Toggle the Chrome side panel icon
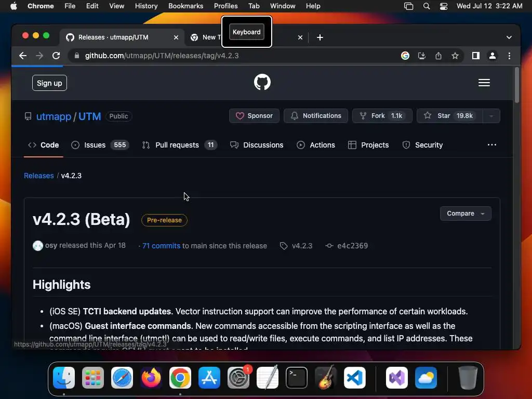Screen dimensions: 532x399 (x=476, y=56)
